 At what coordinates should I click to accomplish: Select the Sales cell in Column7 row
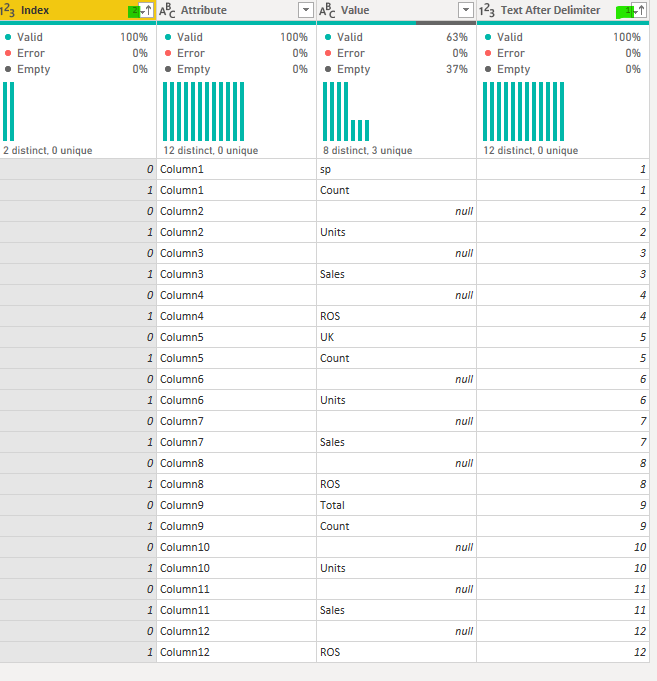coord(396,442)
